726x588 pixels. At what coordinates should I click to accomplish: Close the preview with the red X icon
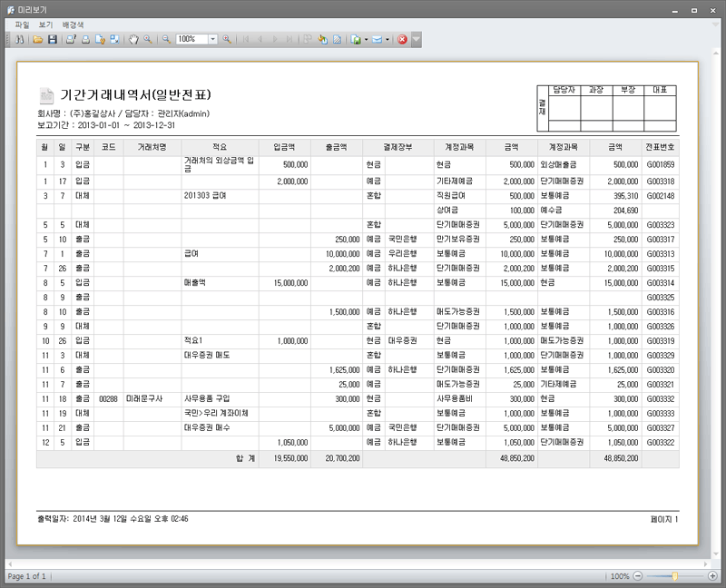point(402,39)
